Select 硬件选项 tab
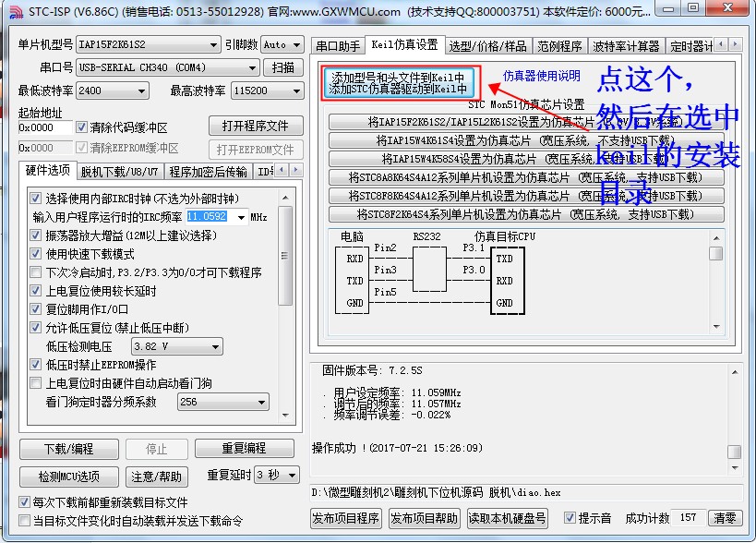The image size is (756, 543). pyautogui.click(x=48, y=170)
